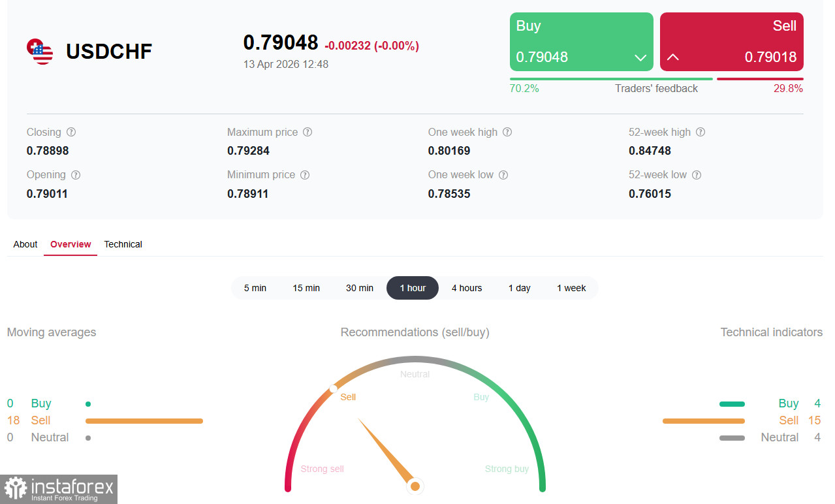835x504 pixels.
Task: Click the USDCHF flag pair icon
Action: [40, 52]
